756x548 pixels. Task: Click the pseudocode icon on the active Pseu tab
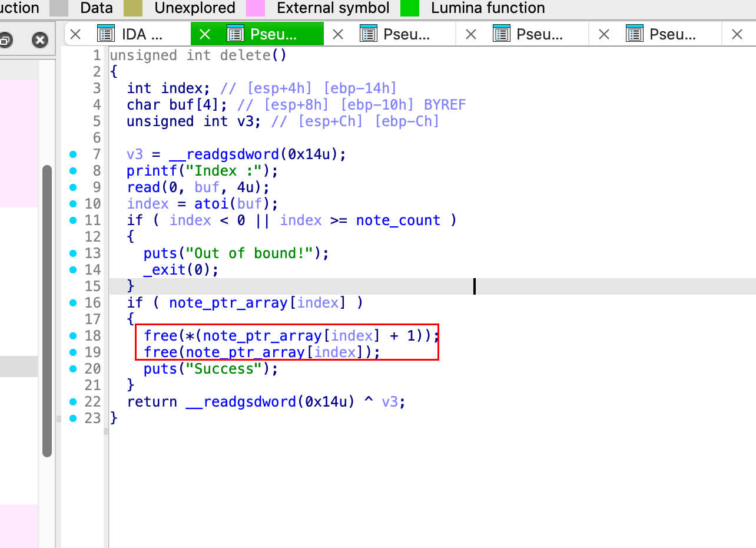(235, 34)
